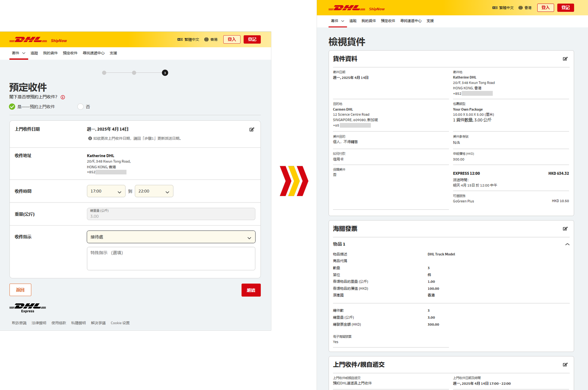Click the edit icon on 上門收件/親自遞交 section
588x390 pixels.
[565, 365]
